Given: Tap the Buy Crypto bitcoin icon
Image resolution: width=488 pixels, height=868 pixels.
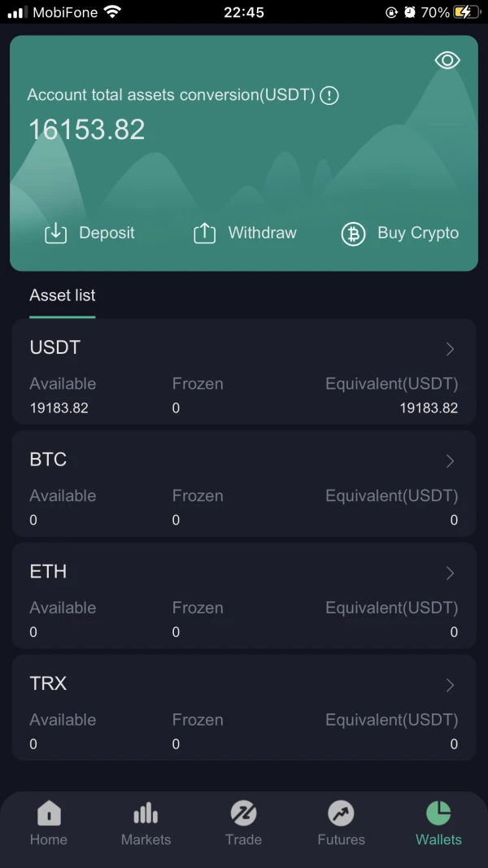Looking at the screenshot, I should click(x=353, y=233).
